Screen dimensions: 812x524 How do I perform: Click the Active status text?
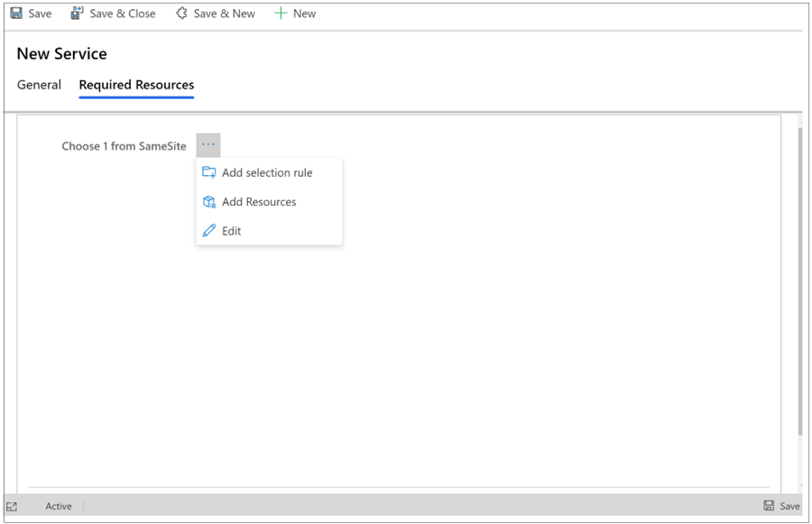click(59, 506)
